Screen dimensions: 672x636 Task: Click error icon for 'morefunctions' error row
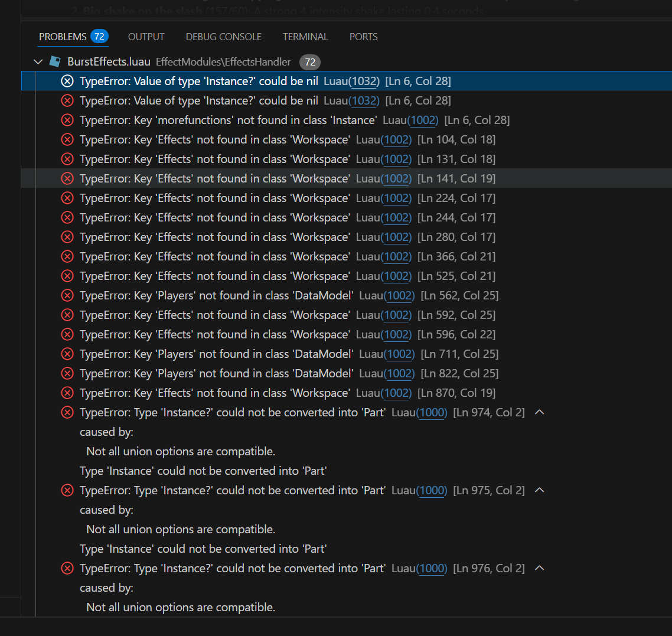coord(67,120)
